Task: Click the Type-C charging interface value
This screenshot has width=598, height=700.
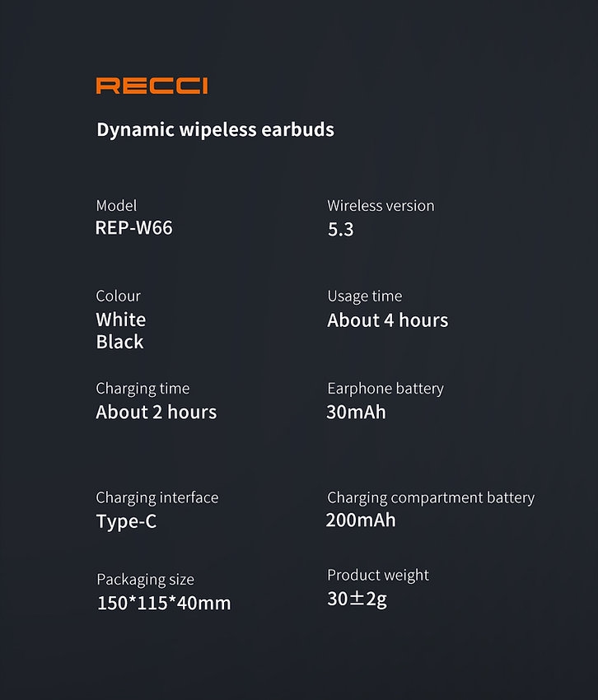Action: [126, 520]
